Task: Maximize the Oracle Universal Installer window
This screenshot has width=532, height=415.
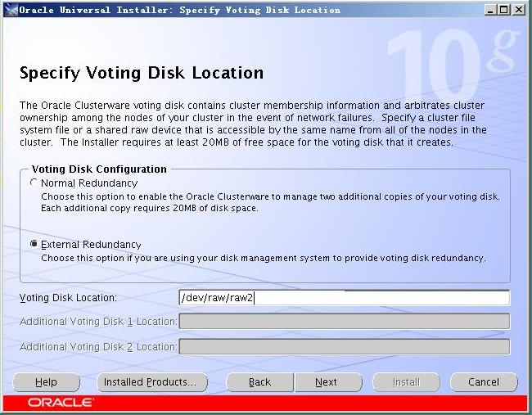Action: (504, 10)
